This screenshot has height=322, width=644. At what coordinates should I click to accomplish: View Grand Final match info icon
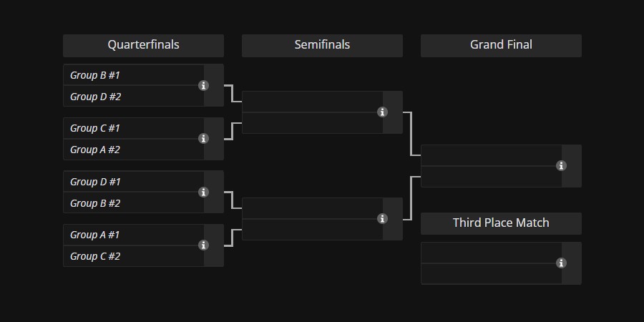pyautogui.click(x=561, y=165)
